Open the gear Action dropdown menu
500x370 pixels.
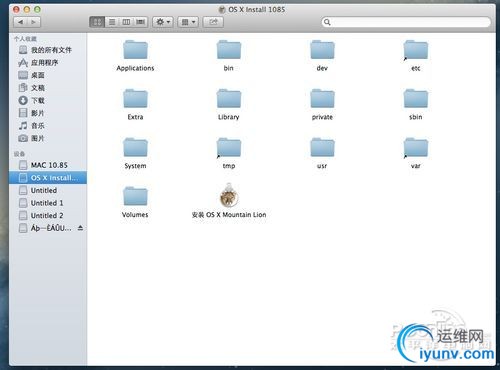[163, 22]
